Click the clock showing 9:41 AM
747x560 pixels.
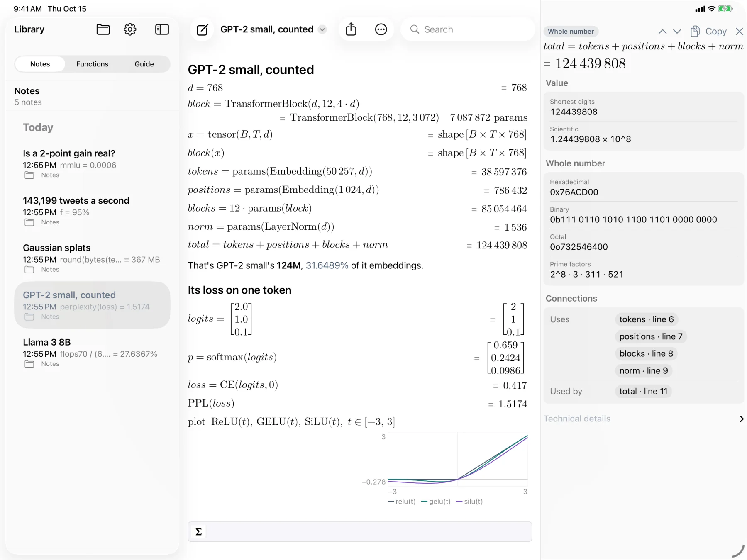point(27,9)
